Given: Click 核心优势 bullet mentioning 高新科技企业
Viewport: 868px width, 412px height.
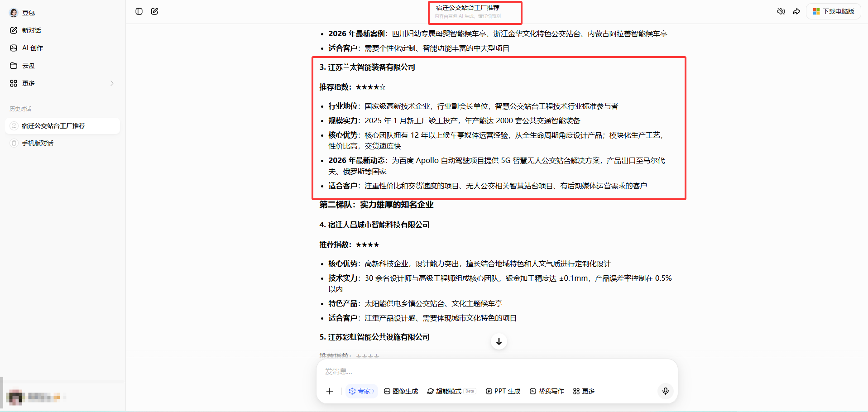Looking at the screenshot, I should click(470, 264).
